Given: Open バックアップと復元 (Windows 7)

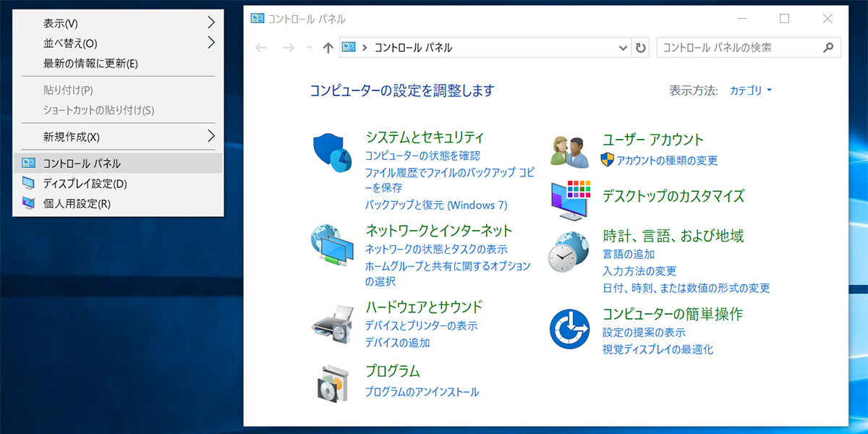Looking at the screenshot, I should coord(435,205).
